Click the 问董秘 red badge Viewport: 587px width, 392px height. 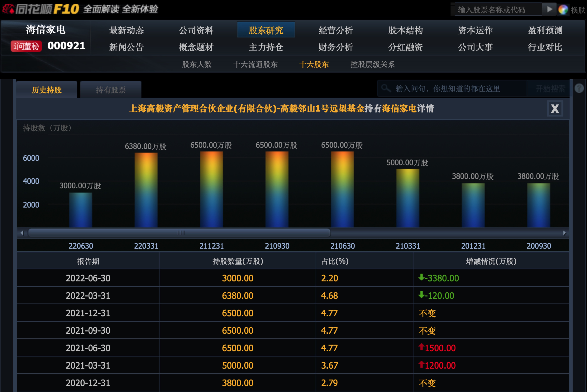point(26,46)
